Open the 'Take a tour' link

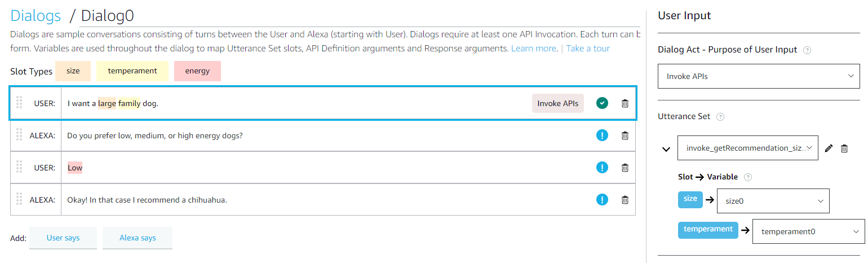588,49
